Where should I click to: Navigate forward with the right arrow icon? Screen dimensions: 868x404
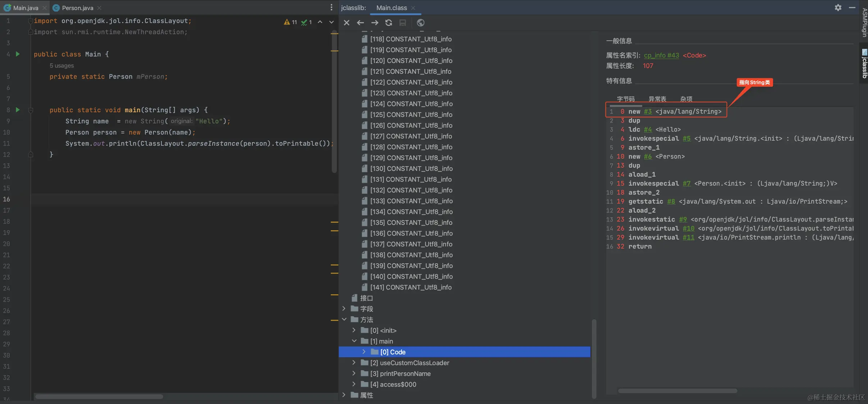pos(375,23)
